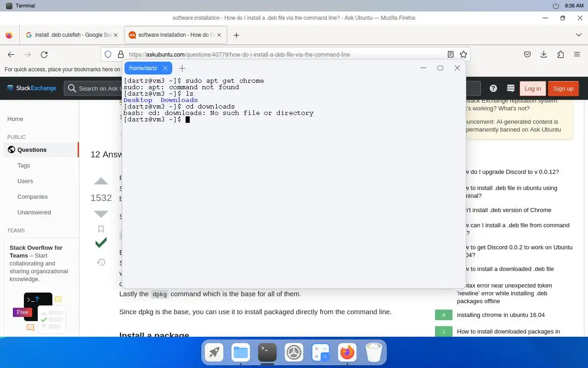Open Stack Exchange inbox icon

[x=510, y=88]
